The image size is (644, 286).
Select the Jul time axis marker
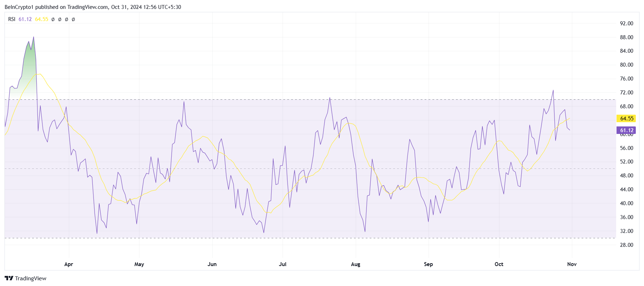[x=283, y=264]
